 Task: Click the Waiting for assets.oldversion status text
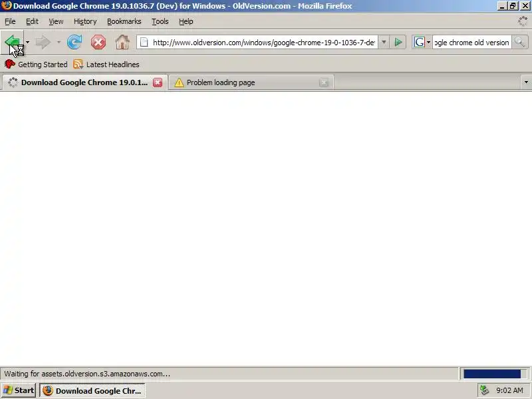pyautogui.click(x=87, y=374)
